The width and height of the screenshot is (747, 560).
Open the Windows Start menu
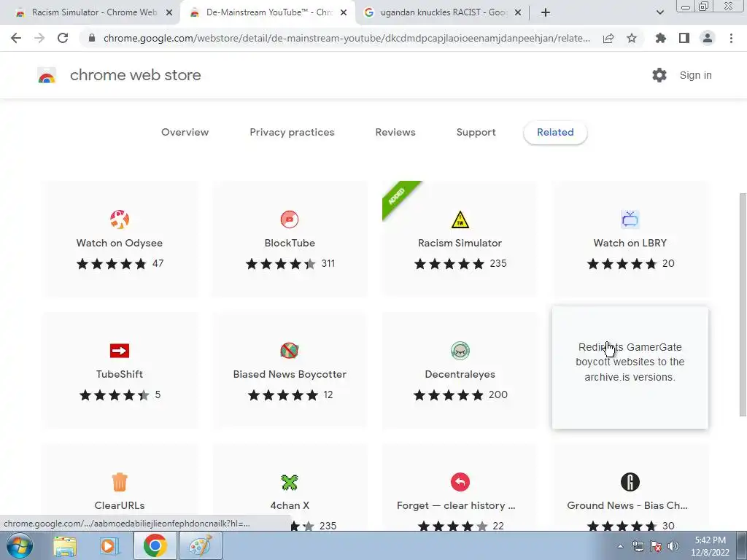click(x=20, y=545)
